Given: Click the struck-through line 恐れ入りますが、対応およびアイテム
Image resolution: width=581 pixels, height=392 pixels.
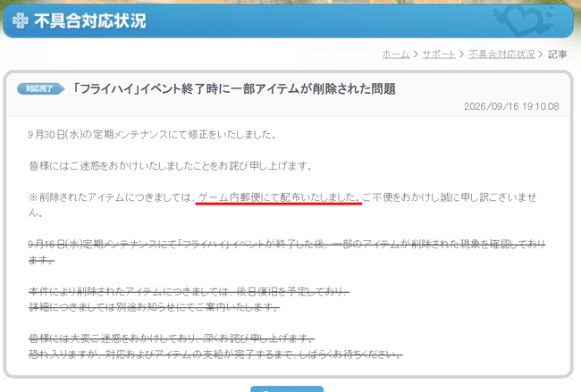Looking at the screenshot, I should point(215,354).
